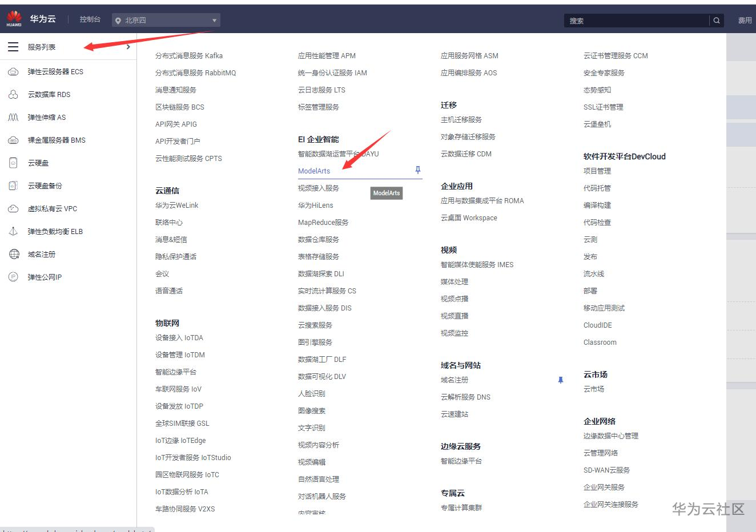
Task: Select 弹性云服务器 ECS in sidebar
Action: [55, 71]
